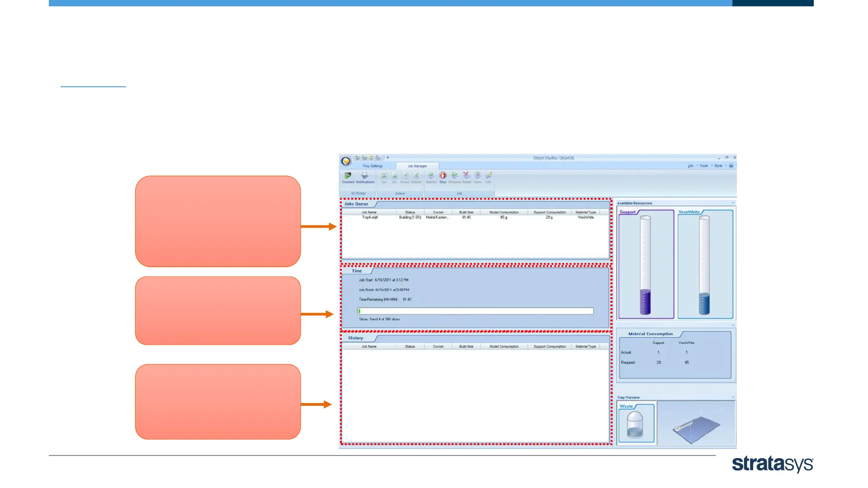Select the Job Manager ribbon tab
The width and height of the screenshot is (868, 488).
click(417, 166)
